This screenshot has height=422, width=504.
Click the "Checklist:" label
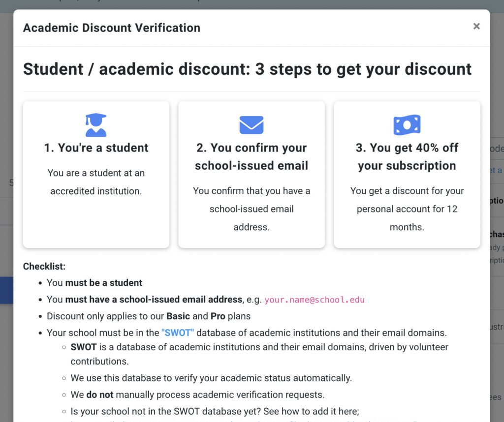pyautogui.click(x=44, y=266)
